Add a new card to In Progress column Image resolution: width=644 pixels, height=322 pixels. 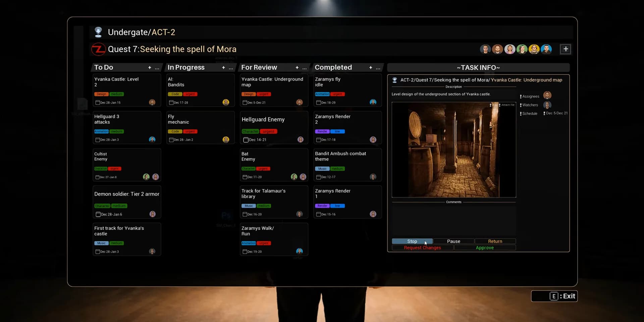point(223,68)
